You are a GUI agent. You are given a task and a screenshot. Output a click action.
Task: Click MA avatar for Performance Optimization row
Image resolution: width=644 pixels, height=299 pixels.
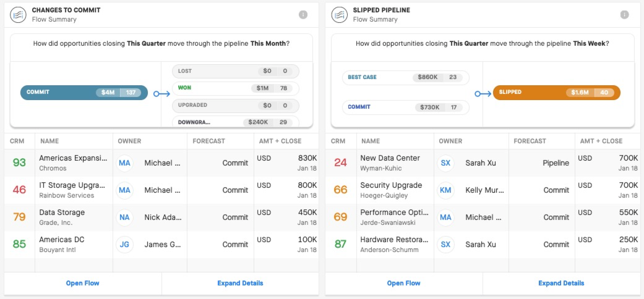pyautogui.click(x=445, y=217)
